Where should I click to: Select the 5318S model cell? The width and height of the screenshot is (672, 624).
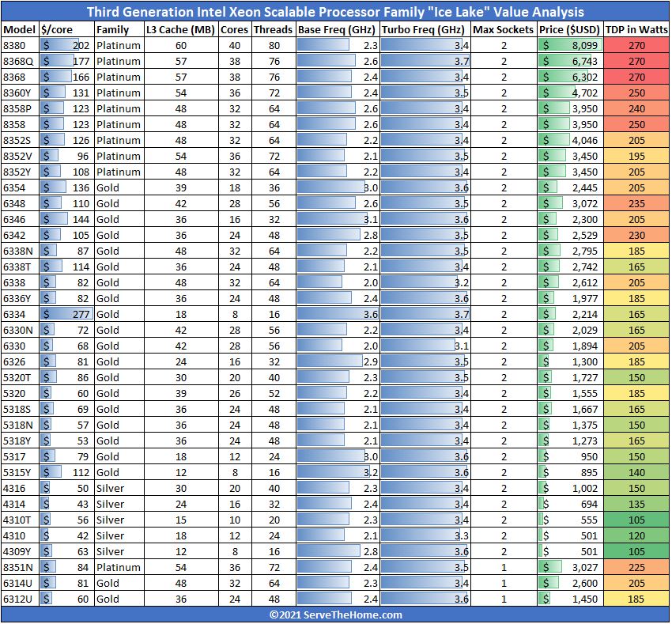pos(20,409)
